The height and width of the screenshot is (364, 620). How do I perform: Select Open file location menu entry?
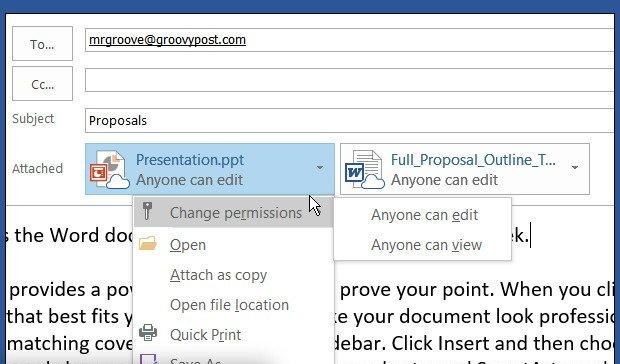[233, 305]
